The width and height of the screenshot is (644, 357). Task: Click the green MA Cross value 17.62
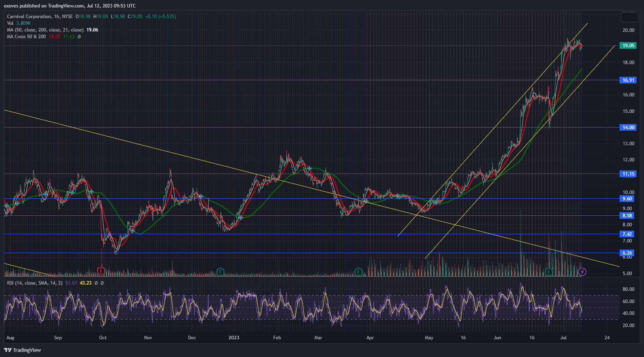[x=69, y=37]
